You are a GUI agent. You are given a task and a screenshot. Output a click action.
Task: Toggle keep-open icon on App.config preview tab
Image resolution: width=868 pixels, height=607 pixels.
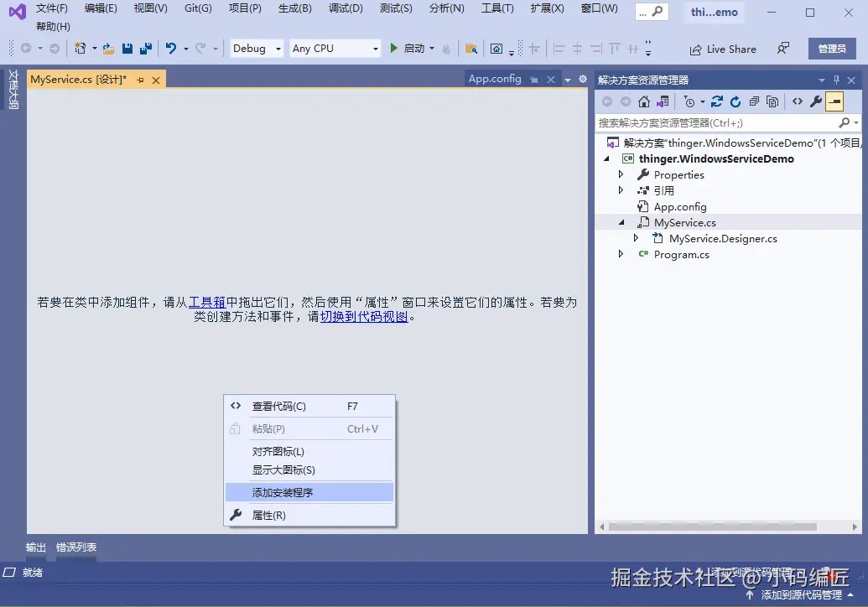pyautogui.click(x=533, y=80)
